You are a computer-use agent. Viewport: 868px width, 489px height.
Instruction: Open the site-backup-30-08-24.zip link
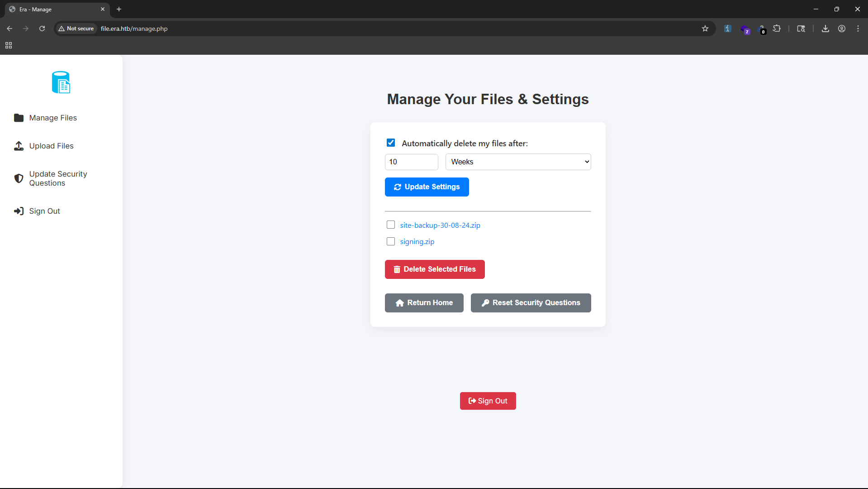[440, 225]
